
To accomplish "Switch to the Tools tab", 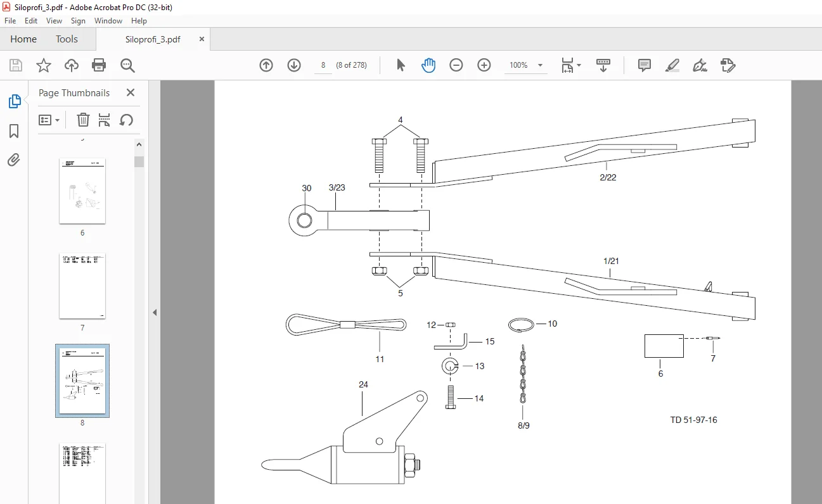I will [x=67, y=39].
